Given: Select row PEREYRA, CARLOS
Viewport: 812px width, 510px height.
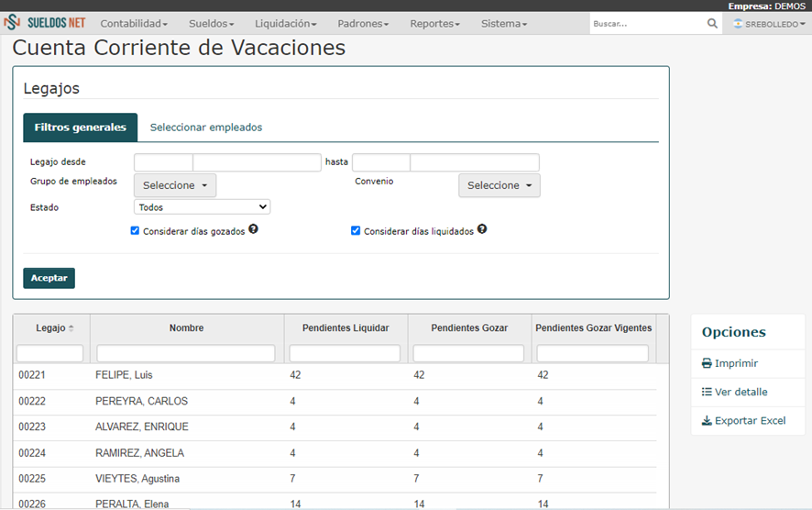Looking at the screenshot, I should 335,402.
